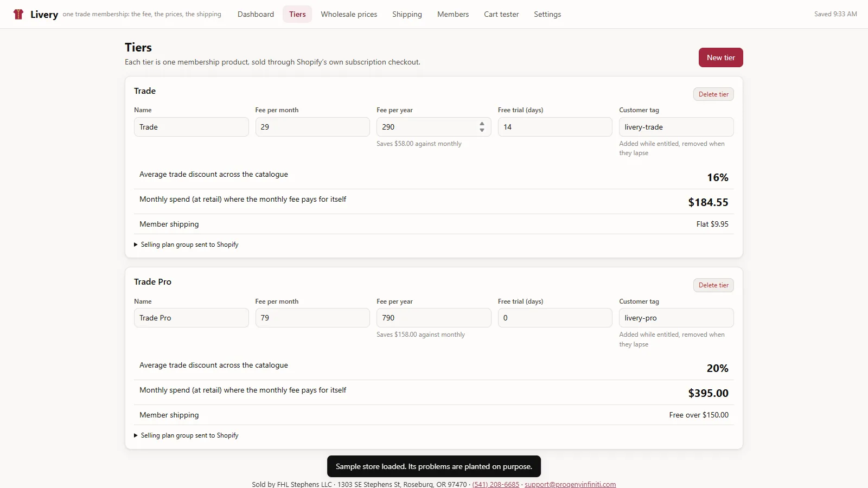Image resolution: width=868 pixels, height=488 pixels.
Task: Decrease Trade fee per year with down arrow
Action: tap(482, 130)
